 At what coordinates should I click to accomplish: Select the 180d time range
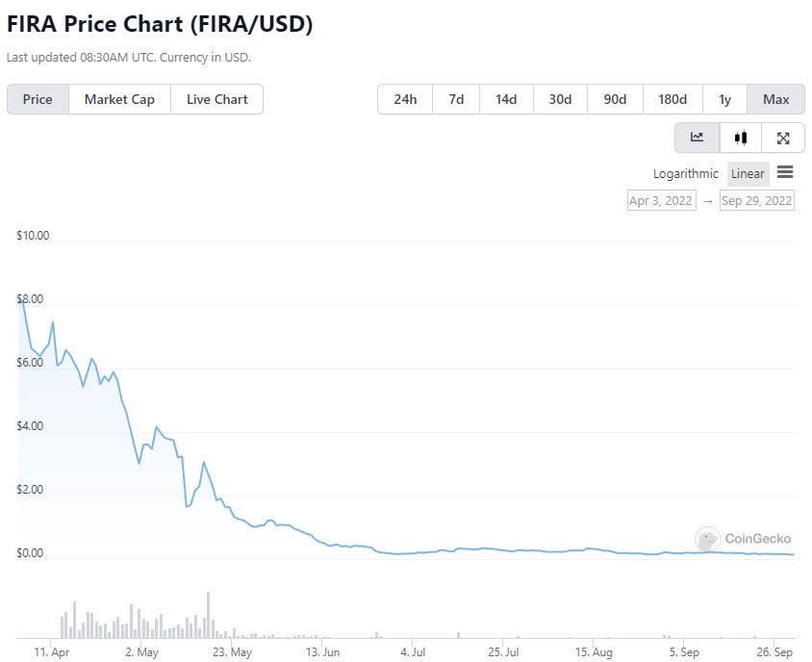tap(672, 99)
